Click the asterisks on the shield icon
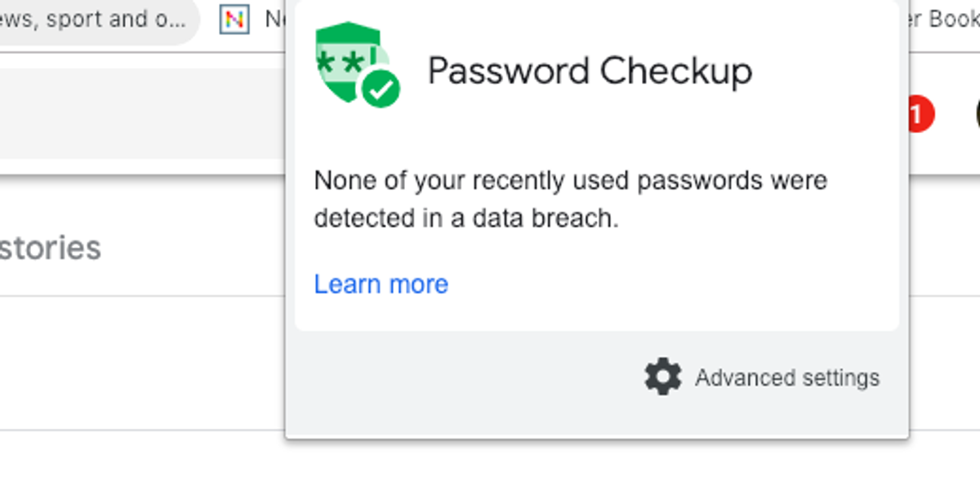This screenshot has width=980, height=491. pyautogui.click(x=343, y=61)
